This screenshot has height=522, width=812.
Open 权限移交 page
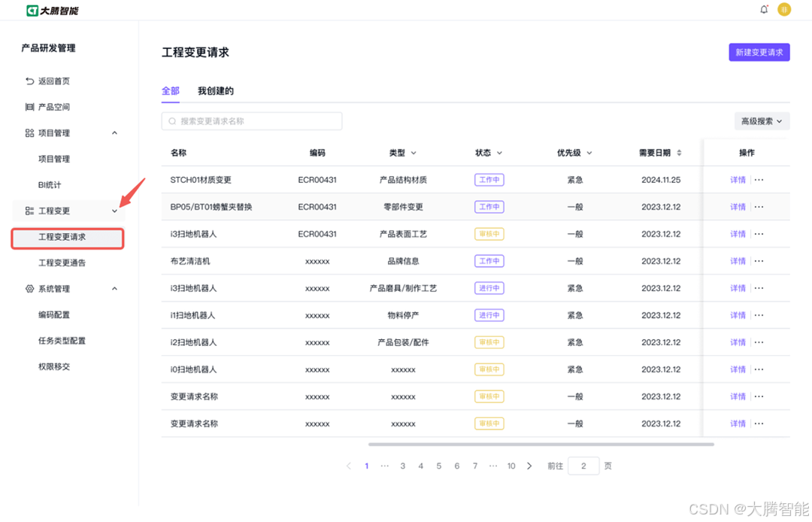coord(54,366)
